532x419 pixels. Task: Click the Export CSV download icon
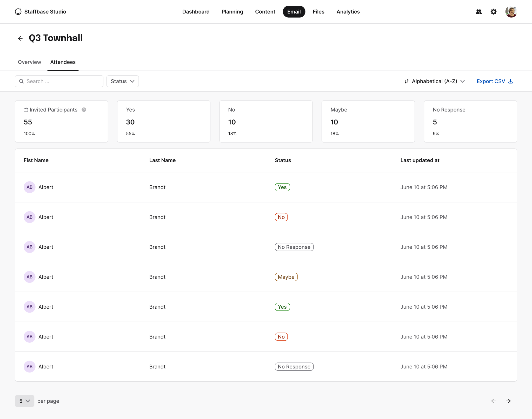coord(510,81)
